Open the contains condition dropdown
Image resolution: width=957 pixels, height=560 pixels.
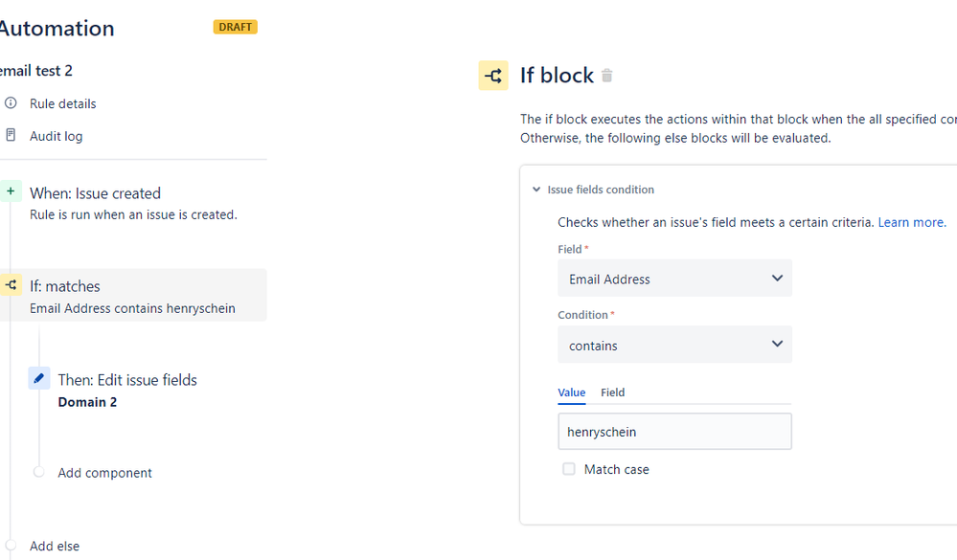click(674, 345)
